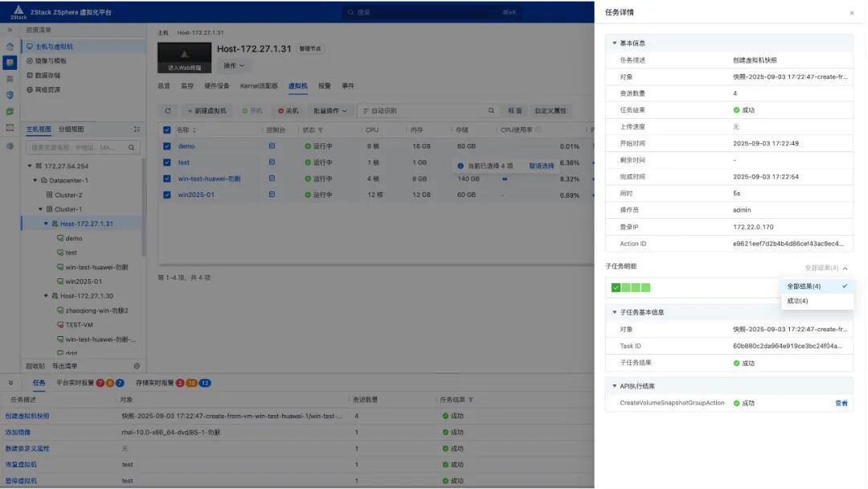868x489 pixels.
Task: Click orange badge 10 of 存储实时报警
Action: pyautogui.click(x=191, y=383)
